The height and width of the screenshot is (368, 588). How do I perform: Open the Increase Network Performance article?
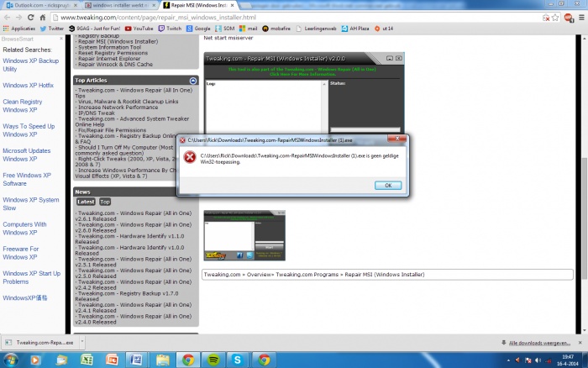pyautogui.click(x=118, y=108)
